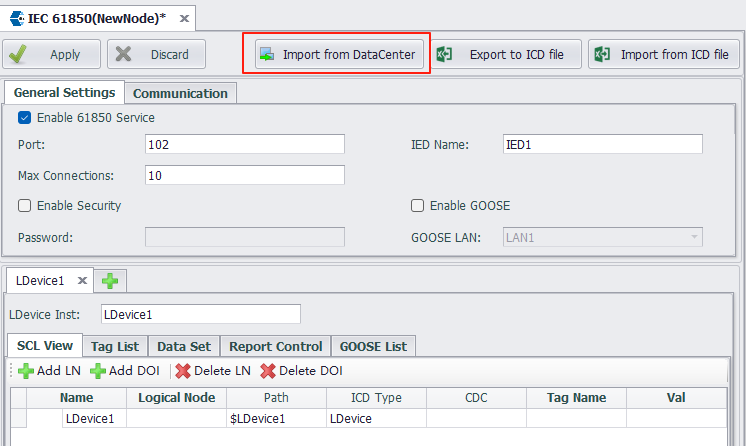Click Add LN toolbar button

pos(50,371)
